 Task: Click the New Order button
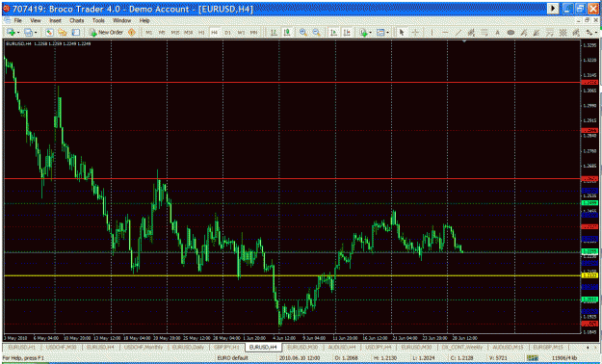tap(106, 33)
